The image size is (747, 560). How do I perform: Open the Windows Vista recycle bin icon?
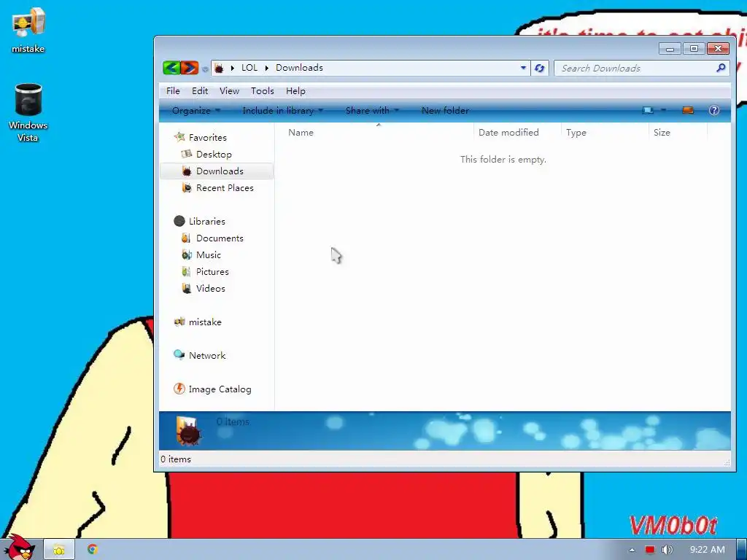tap(28, 113)
